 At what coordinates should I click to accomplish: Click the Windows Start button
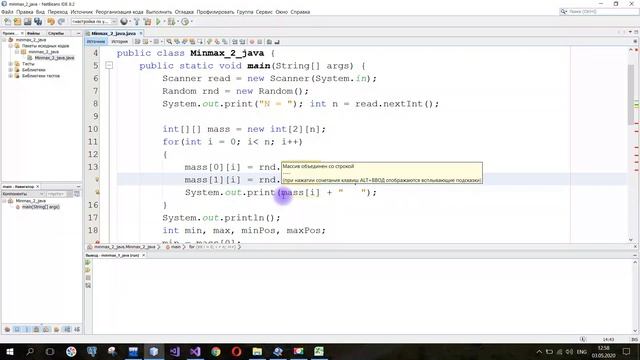(10, 351)
